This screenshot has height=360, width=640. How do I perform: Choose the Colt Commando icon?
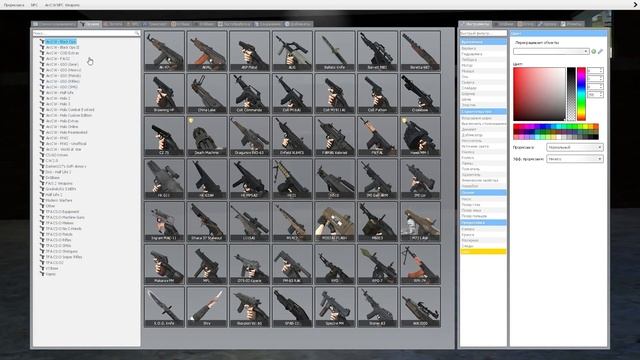click(249, 93)
